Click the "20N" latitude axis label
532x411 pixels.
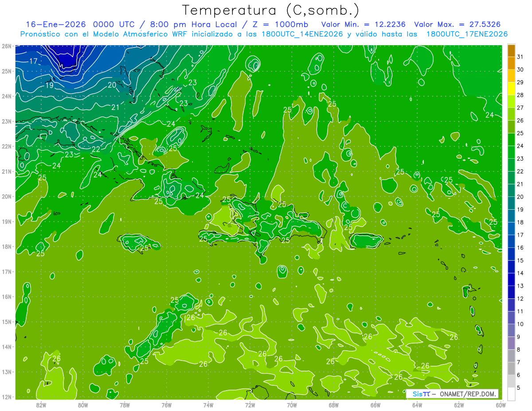click(x=7, y=196)
